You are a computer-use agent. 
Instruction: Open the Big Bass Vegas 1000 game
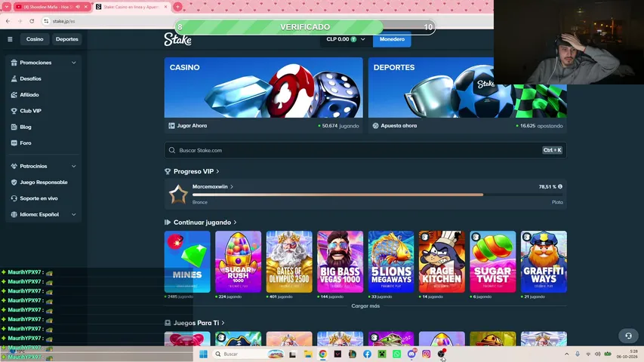(340, 262)
